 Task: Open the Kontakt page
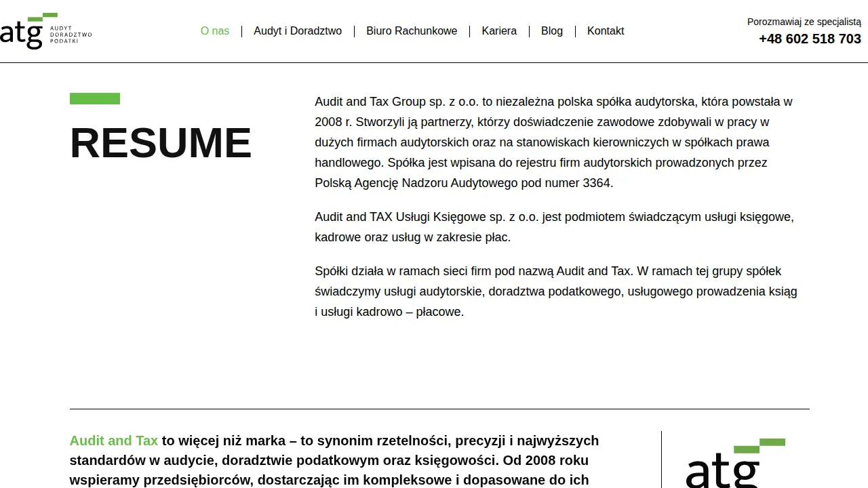tap(606, 31)
